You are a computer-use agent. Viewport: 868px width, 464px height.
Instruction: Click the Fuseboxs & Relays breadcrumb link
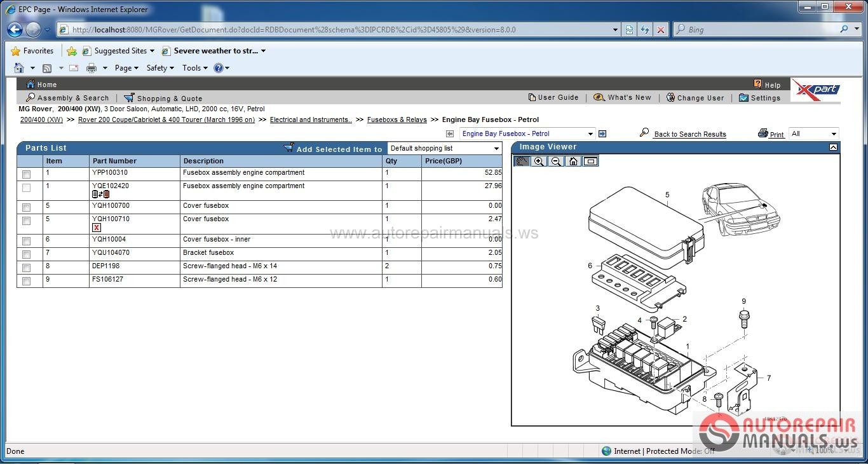(397, 119)
